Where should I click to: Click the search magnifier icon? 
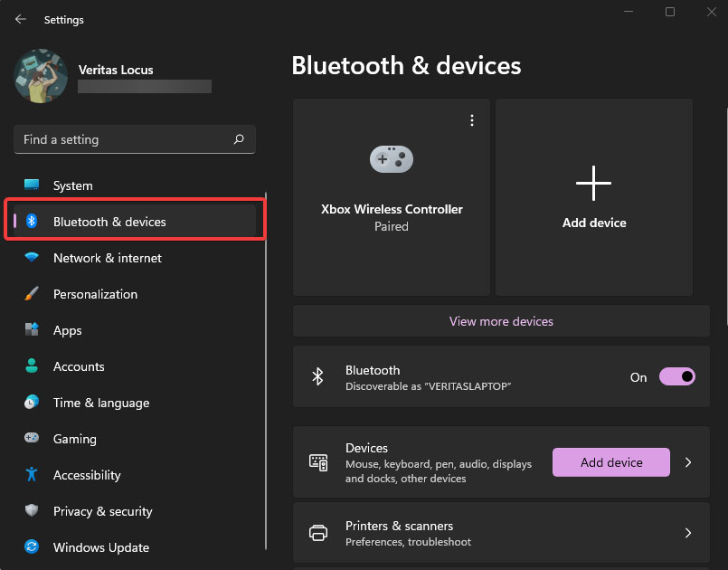[239, 139]
